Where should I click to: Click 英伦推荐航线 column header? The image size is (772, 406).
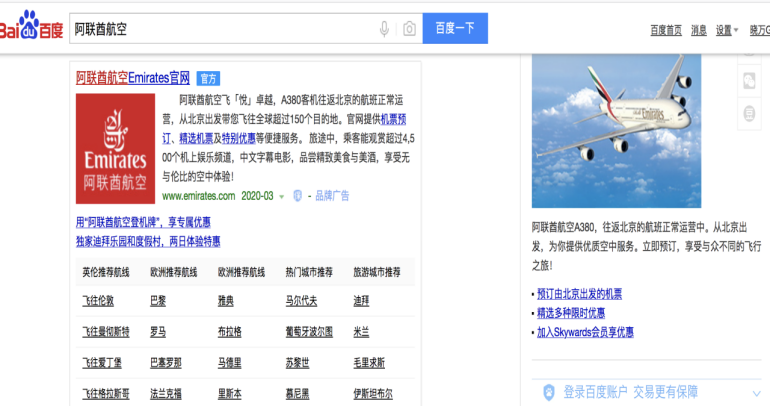point(106,272)
